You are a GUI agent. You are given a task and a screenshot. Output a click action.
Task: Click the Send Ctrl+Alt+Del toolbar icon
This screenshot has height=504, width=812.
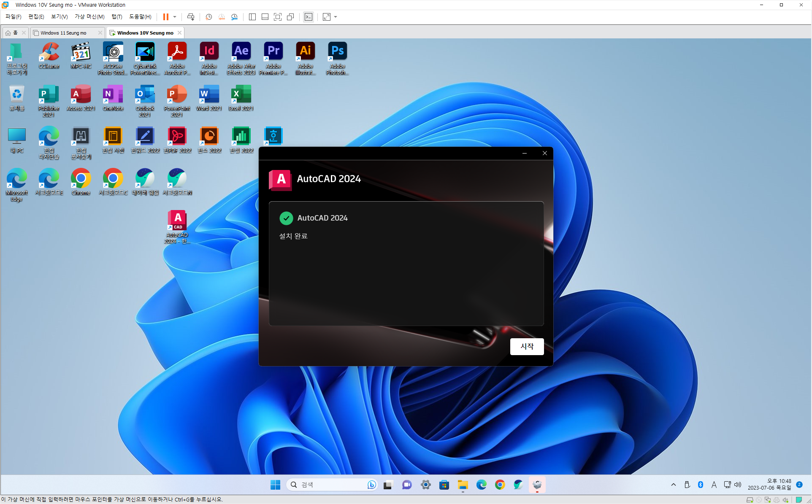pyautogui.click(x=191, y=17)
